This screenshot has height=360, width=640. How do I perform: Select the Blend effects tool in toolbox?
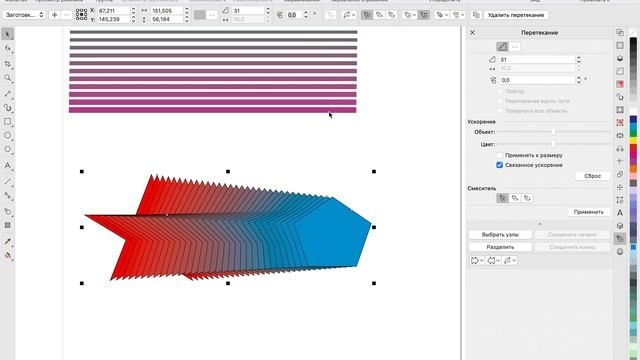(x=7, y=211)
